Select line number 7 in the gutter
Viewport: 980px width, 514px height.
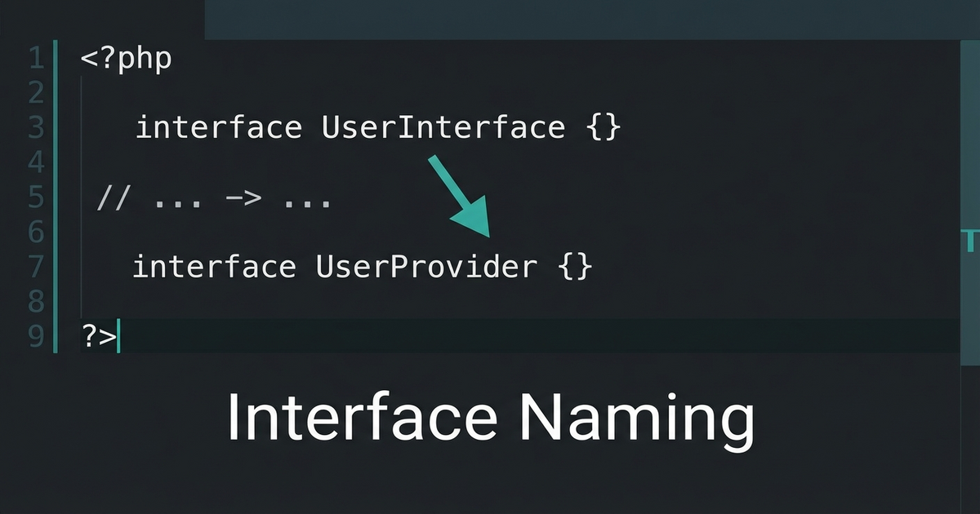point(35,267)
